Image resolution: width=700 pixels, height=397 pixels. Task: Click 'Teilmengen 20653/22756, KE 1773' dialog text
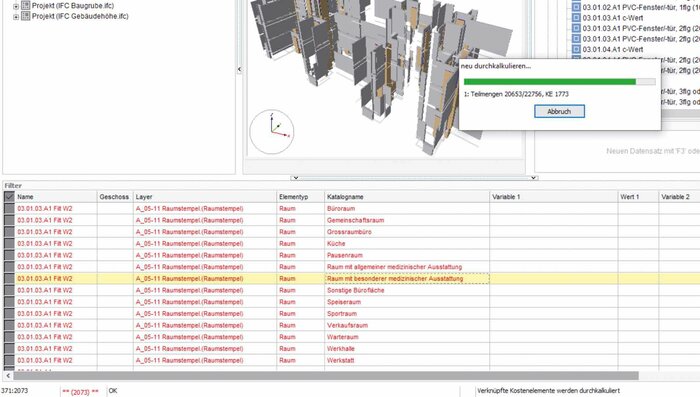click(520, 94)
